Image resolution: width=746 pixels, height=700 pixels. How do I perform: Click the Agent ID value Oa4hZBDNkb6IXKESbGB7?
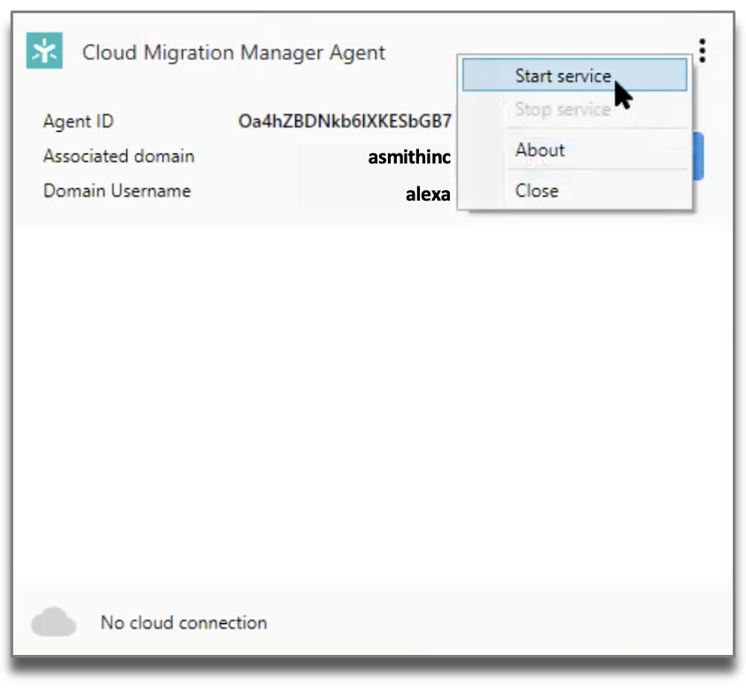(345, 121)
